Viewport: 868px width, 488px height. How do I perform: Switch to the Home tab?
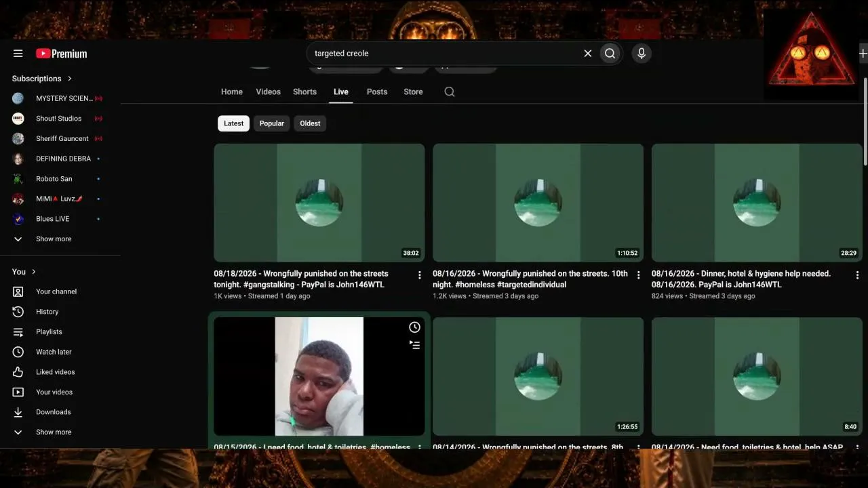point(232,92)
